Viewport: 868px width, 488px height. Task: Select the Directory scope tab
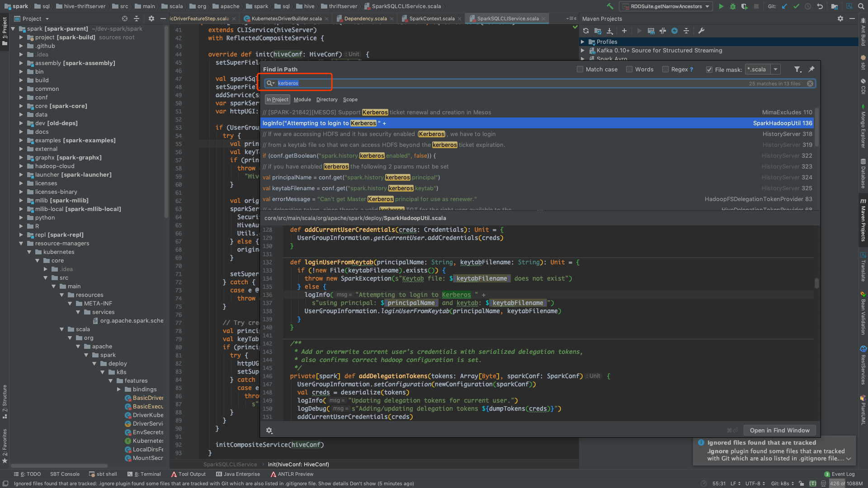pyautogui.click(x=327, y=99)
